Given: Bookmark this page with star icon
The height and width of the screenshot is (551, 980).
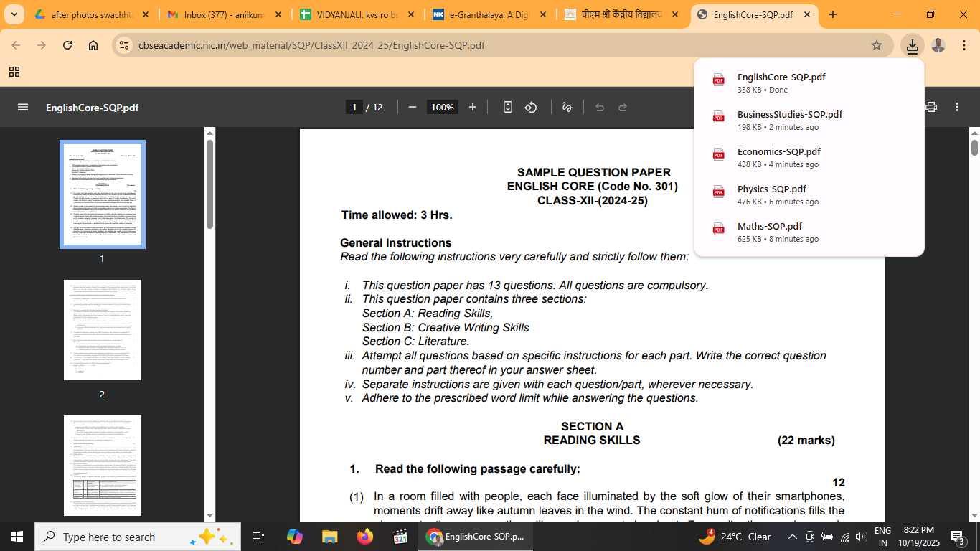Looking at the screenshot, I should 876,45.
